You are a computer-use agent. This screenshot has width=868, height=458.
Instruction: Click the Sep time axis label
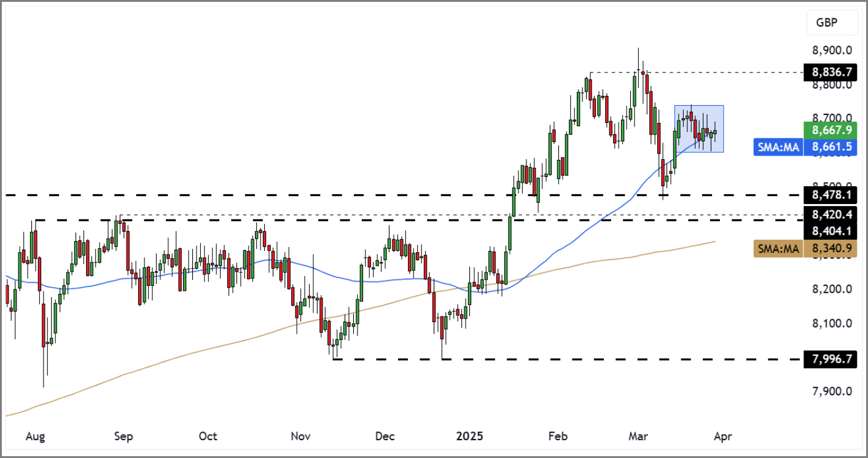(x=123, y=436)
